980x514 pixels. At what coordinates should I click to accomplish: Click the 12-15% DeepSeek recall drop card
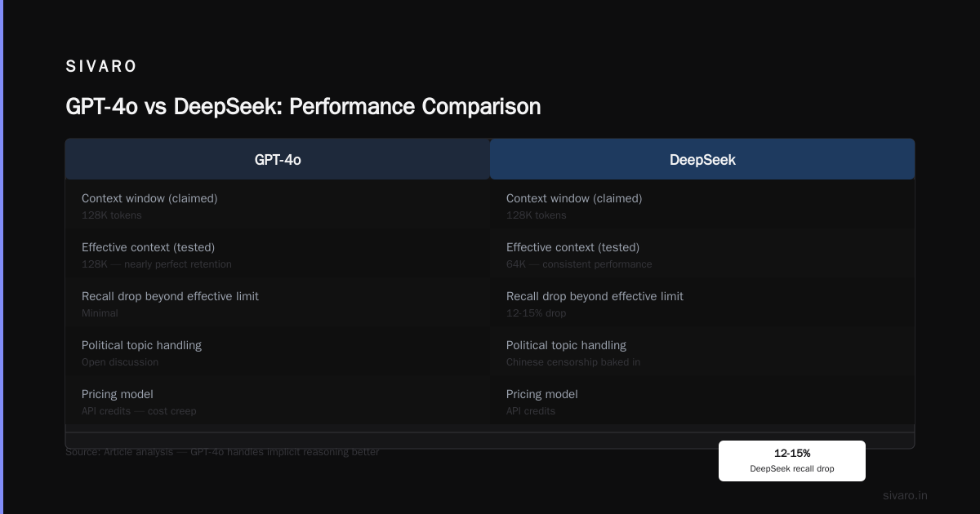click(792, 461)
